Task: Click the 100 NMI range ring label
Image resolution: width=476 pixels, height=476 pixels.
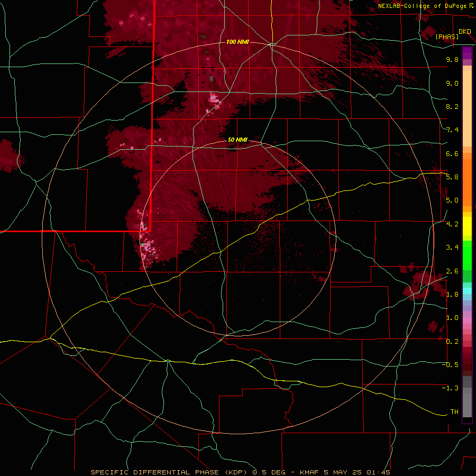Action: tap(237, 42)
